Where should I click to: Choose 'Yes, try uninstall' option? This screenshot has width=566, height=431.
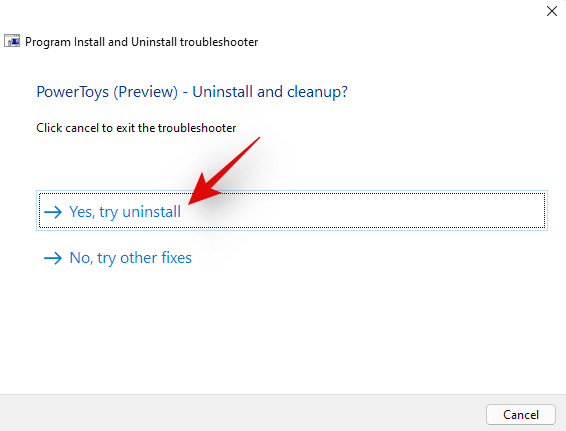[292, 211]
